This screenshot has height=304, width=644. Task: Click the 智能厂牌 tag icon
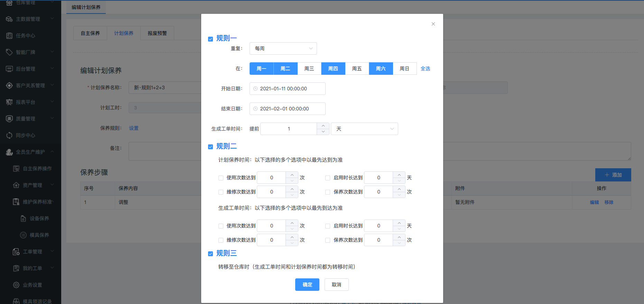pyautogui.click(x=9, y=52)
